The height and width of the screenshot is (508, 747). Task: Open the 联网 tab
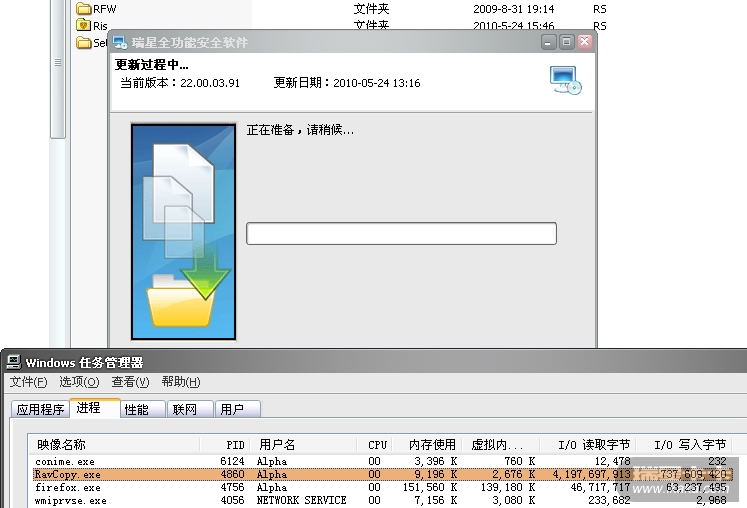point(190,409)
